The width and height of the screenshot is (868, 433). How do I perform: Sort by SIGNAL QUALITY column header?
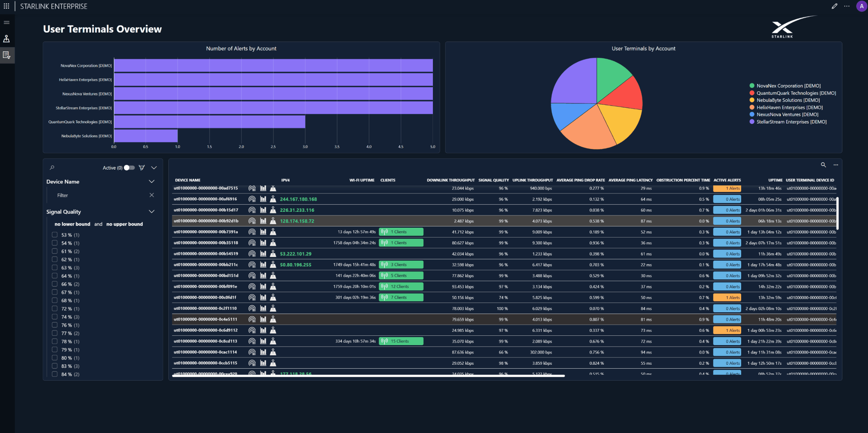tap(494, 180)
